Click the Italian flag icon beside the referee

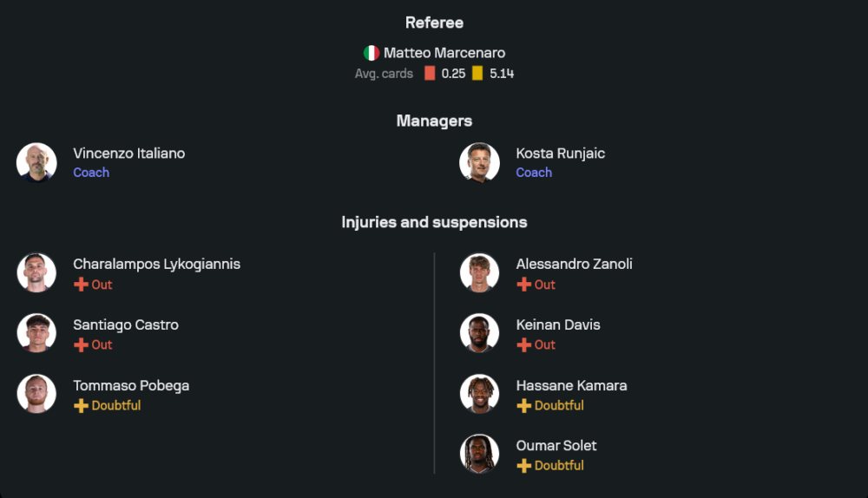[372, 53]
